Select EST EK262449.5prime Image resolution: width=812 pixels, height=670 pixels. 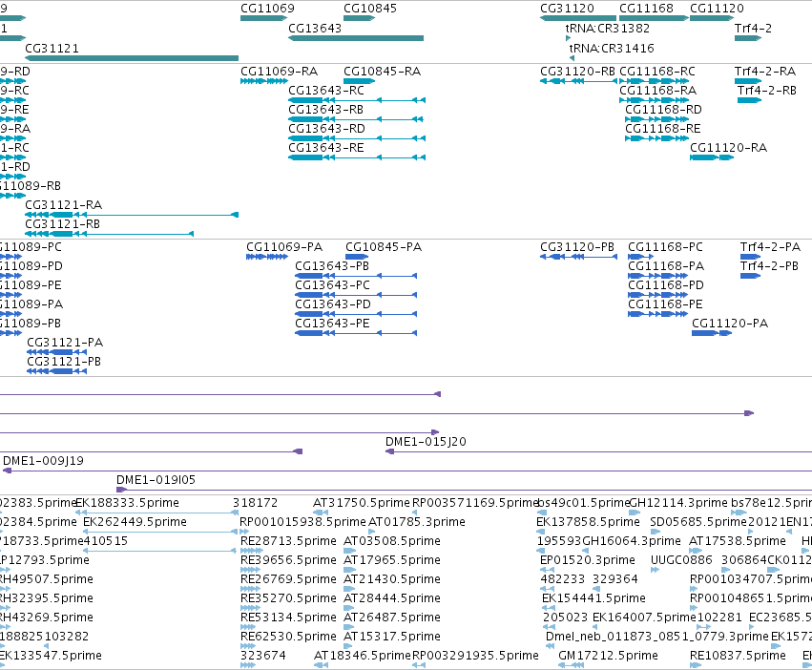[135, 522]
